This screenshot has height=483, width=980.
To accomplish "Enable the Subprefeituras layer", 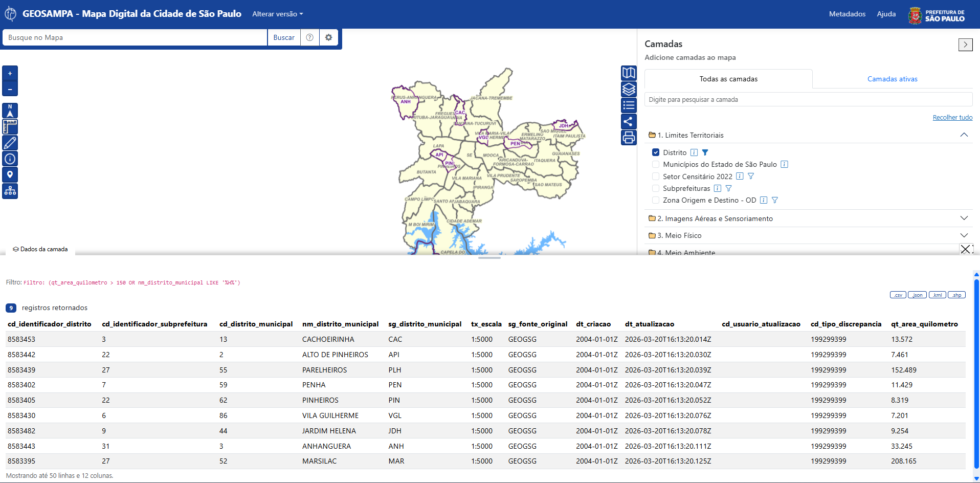I will click(656, 188).
